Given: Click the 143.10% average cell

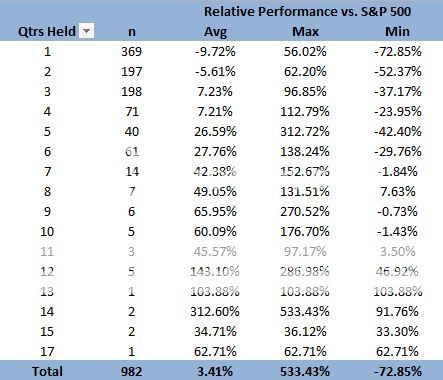Looking at the screenshot, I should [x=215, y=272].
